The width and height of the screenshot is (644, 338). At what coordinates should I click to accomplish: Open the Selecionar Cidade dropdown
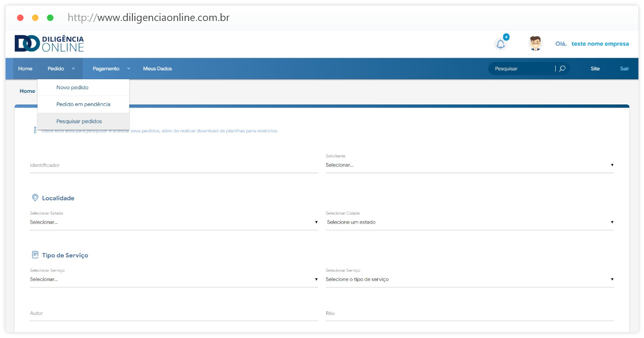(469, 222)
